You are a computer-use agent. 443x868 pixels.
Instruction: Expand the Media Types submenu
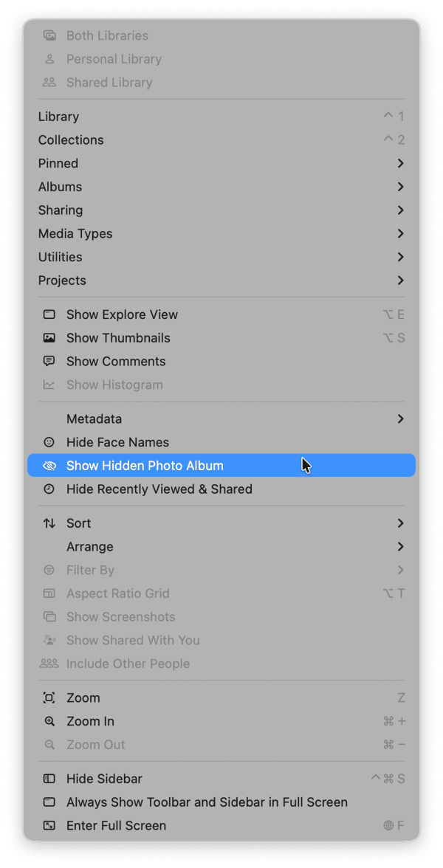click(75, 233)
